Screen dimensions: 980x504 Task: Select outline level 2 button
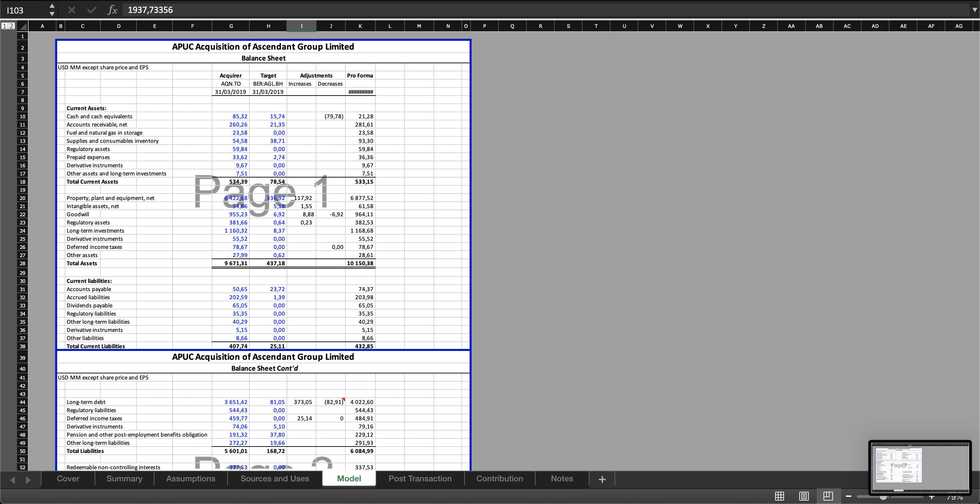click(x=12, y=26)
